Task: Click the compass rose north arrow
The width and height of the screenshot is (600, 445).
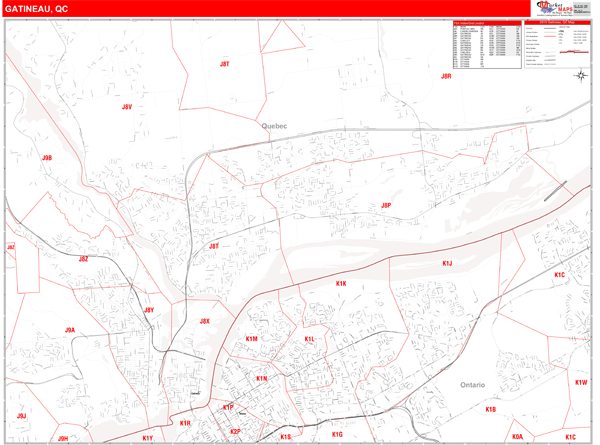Action: pos(581,76)
